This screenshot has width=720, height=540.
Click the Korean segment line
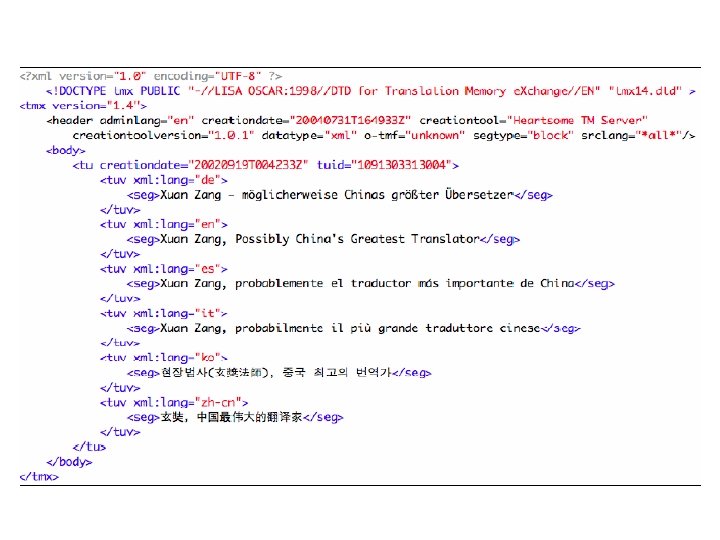pyautogui.click(x=279, y=372)
